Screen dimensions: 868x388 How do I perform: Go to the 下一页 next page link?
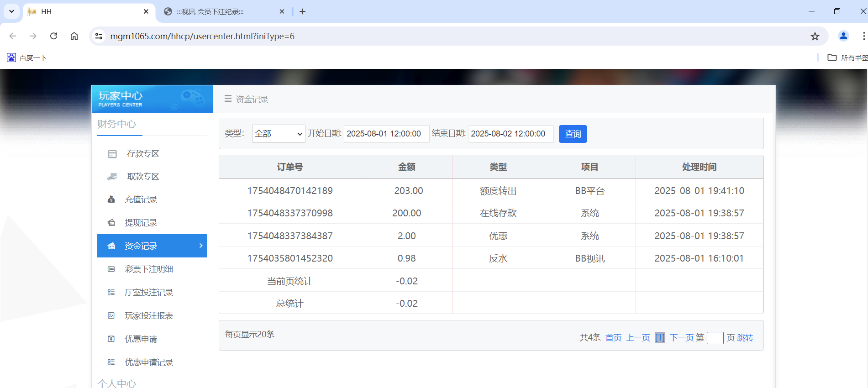[681, 338]
